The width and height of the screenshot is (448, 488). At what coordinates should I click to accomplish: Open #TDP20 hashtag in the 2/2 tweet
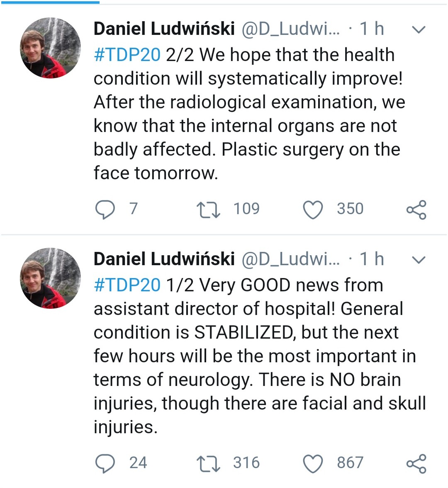pos(127,55)
